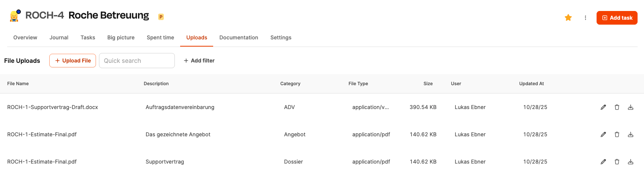The image size is (644, 184).
Task: Click the project avatar icon
Action: (x=14, y=16)
